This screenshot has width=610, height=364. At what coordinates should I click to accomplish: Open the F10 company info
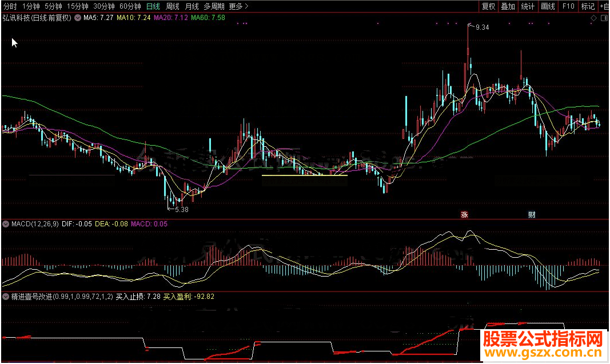pos(568,6)
